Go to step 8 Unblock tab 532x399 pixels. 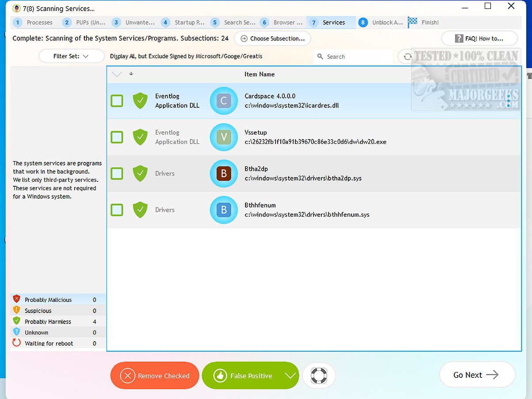(381, 22)
